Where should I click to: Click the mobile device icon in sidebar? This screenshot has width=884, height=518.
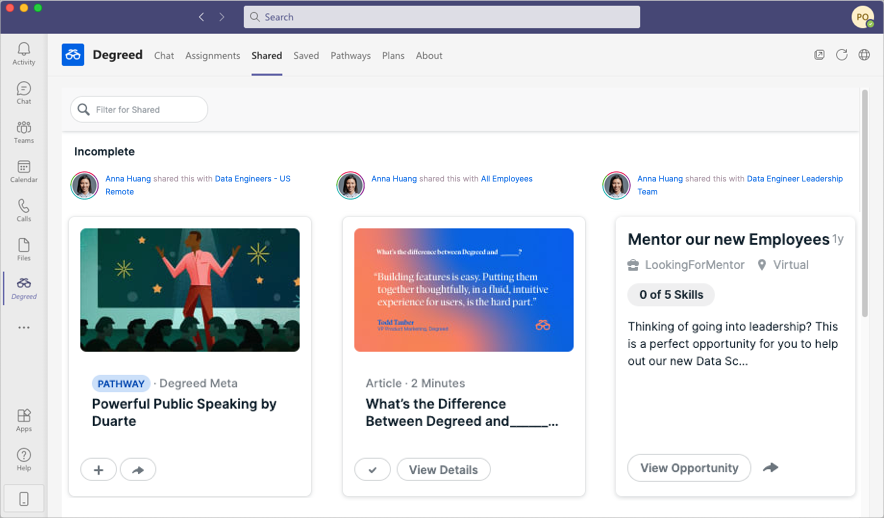point(24,499)
